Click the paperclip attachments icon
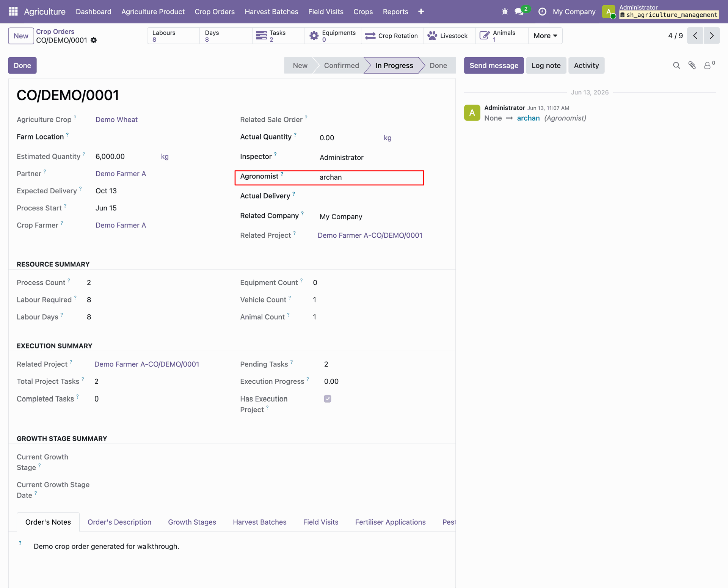Viewport: 728px width, 588px height. pyautogui.click(x=692, y=66)
